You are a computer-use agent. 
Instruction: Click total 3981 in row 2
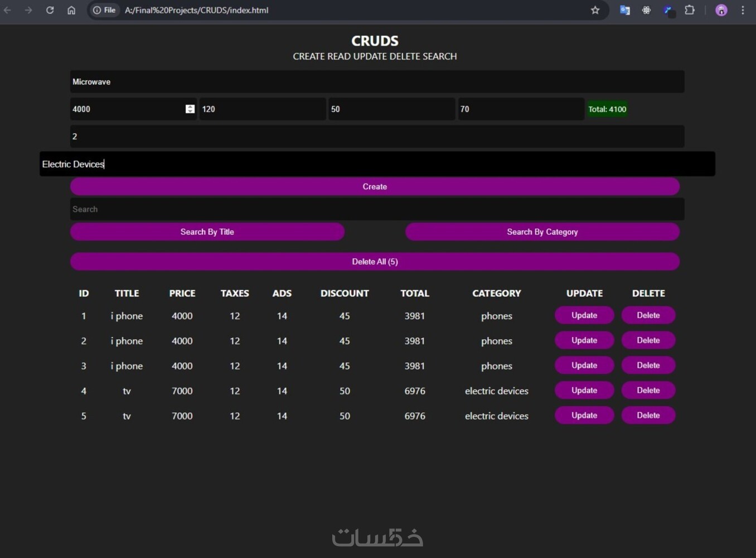click(415, 341)
